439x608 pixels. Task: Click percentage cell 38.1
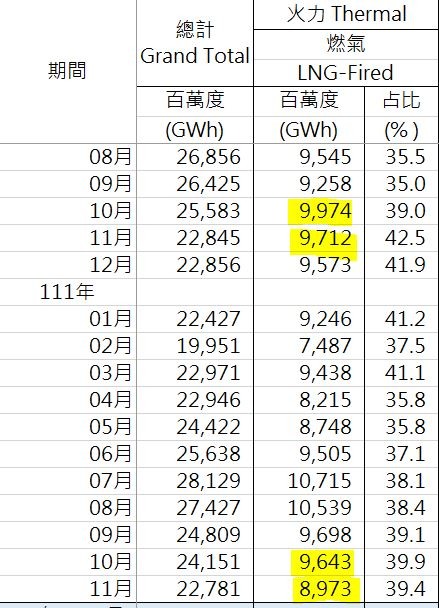click(405, 480)
